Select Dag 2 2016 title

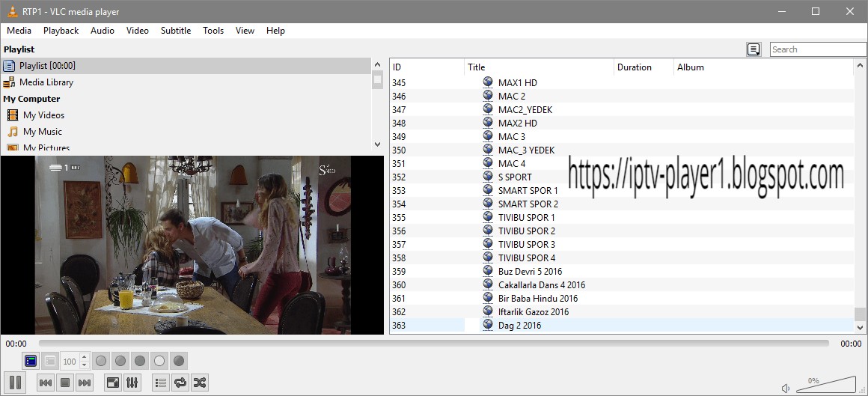[x=520, y=325]
